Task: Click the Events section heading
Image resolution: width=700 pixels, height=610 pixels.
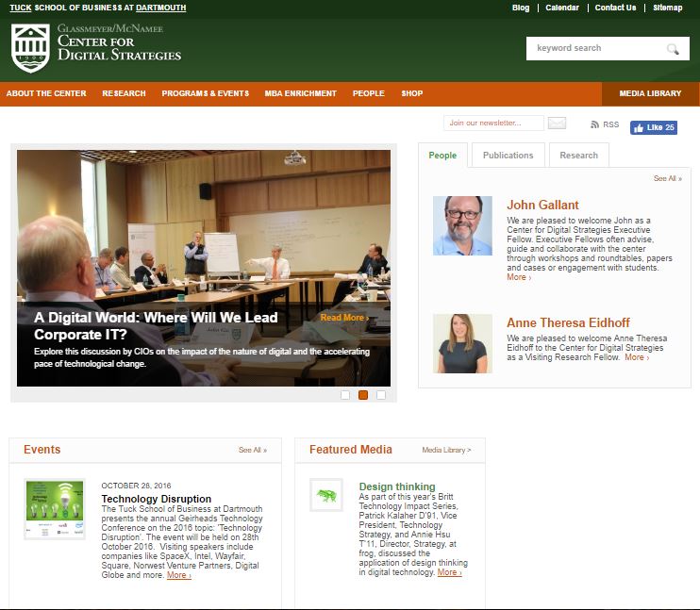Action: [42, 450]
